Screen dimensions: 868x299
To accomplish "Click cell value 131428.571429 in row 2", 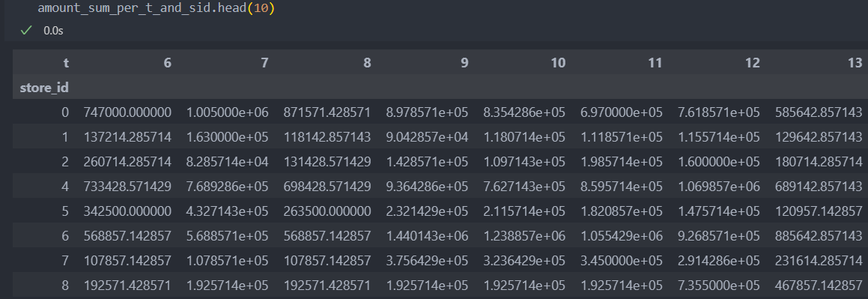I will [x=327, y=161].
